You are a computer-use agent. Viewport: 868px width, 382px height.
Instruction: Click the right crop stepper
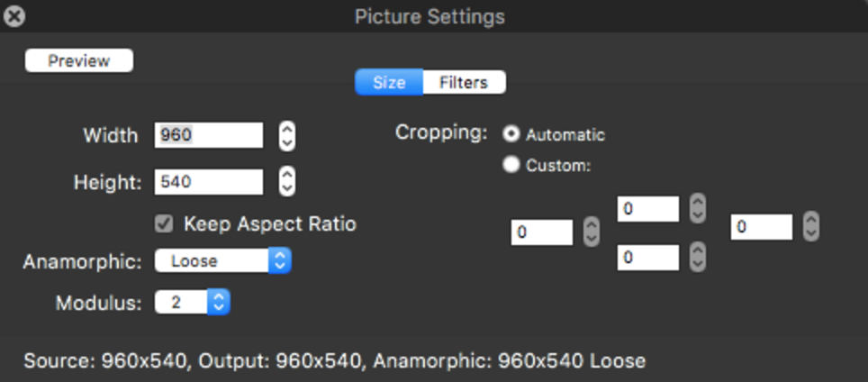(810, 226)
